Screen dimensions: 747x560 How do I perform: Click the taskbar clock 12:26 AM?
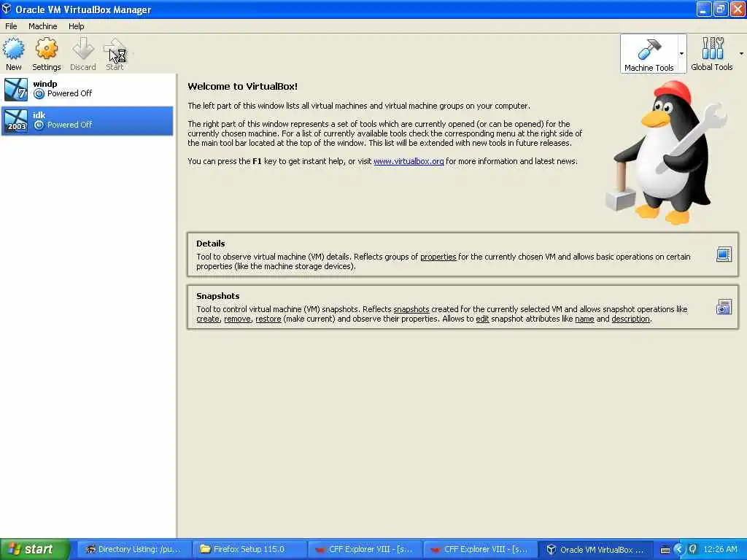(720, 550)
